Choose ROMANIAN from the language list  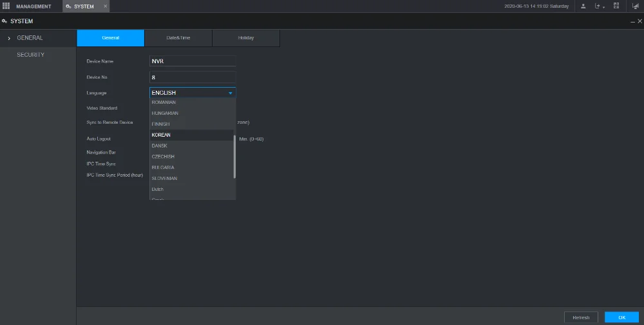(192, 102)
